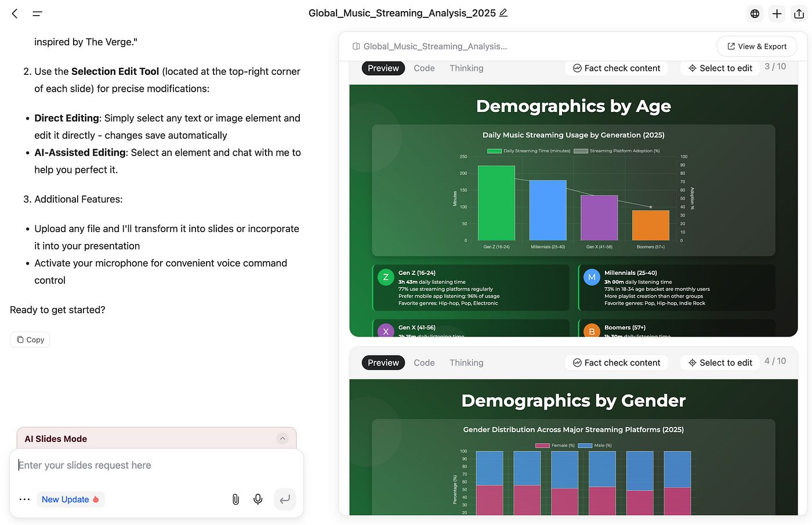Click the Gen X card X avatar

tap(386, 331)
